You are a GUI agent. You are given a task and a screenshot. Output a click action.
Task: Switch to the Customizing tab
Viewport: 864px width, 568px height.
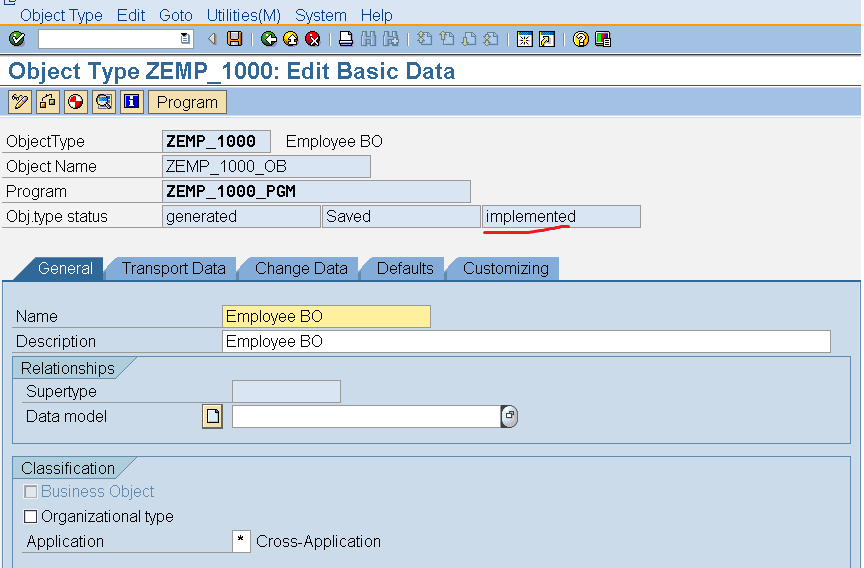click(505, 268)
